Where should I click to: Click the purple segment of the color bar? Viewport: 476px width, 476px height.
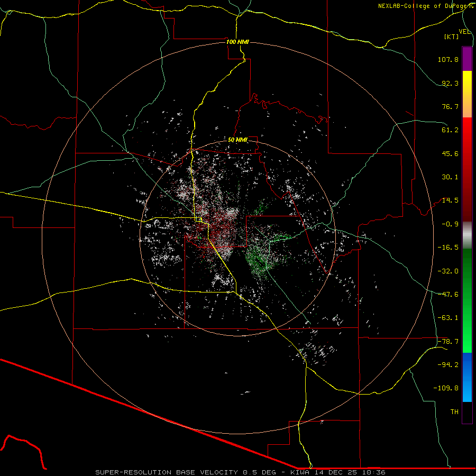467,59
